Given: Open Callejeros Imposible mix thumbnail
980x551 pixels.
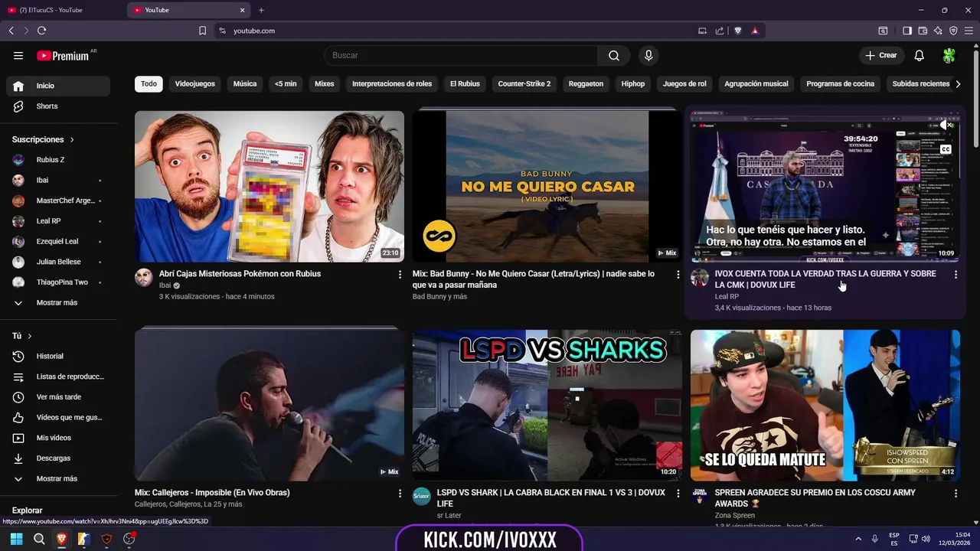Looking at the screenshot, I should pos(269,405).
